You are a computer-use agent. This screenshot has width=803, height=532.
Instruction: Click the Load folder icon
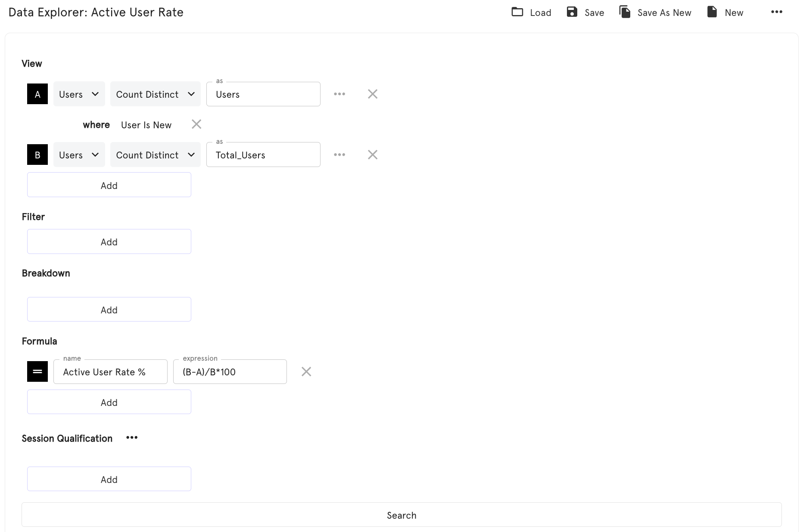(517, 12)
